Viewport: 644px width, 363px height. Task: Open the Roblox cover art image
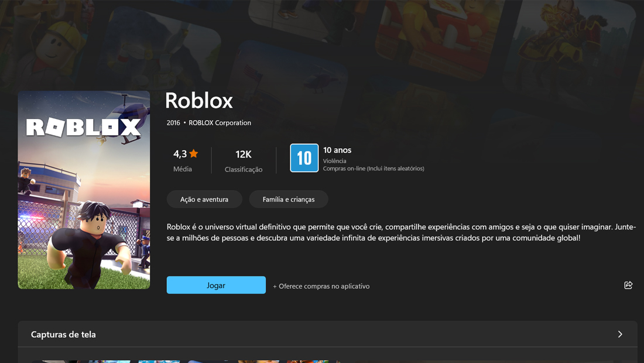tap(84, 190)
